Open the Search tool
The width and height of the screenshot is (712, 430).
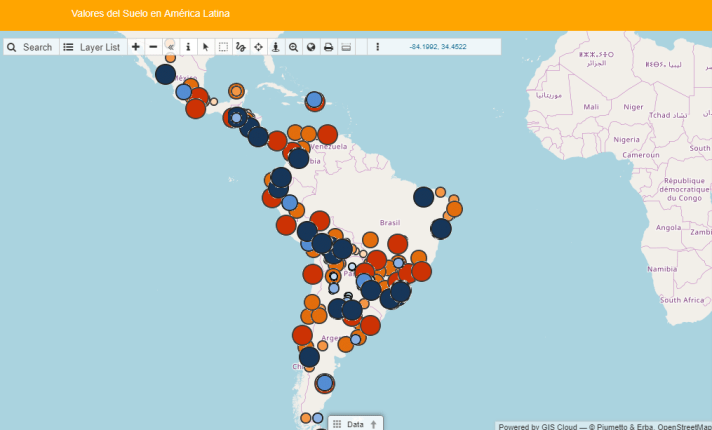coord(31,47)
